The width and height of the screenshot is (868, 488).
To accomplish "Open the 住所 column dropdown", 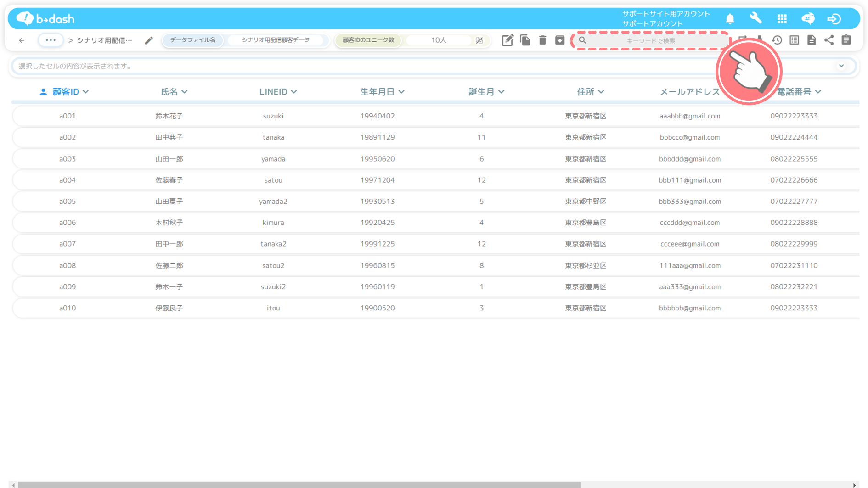I will pos(601,92).
